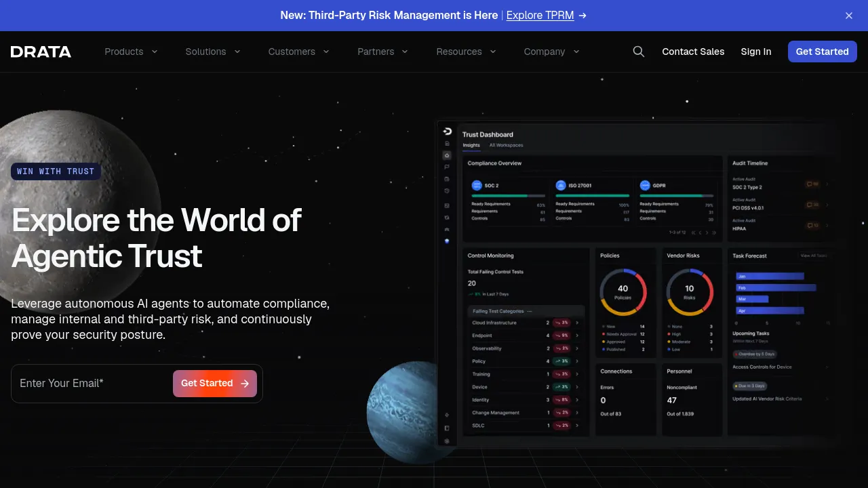Open the Endpoint row's chevron
The image size is (868, 488).
click(577, 335)
